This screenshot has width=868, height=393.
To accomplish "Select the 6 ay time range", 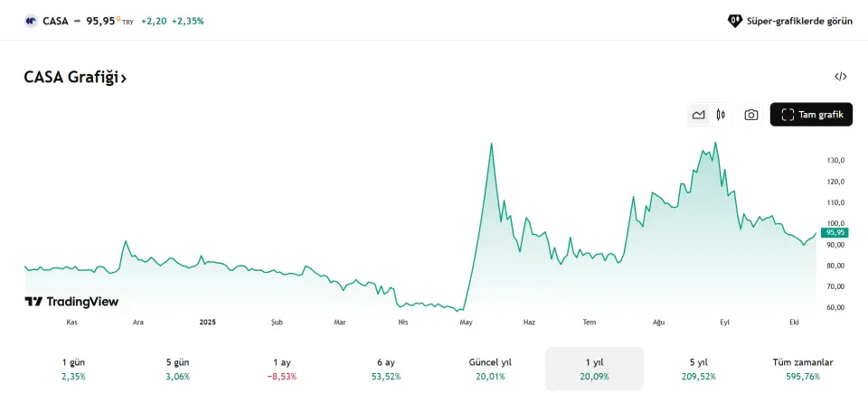I will (386, 369).
